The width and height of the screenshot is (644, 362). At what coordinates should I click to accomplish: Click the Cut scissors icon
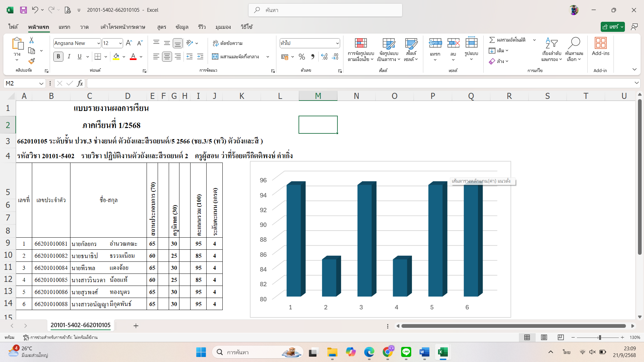[32, 40]
